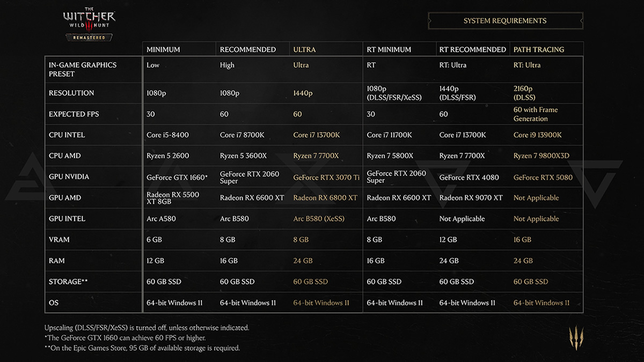
Task: Click the Ryzen 7 5800X cell
Action: 390,156
